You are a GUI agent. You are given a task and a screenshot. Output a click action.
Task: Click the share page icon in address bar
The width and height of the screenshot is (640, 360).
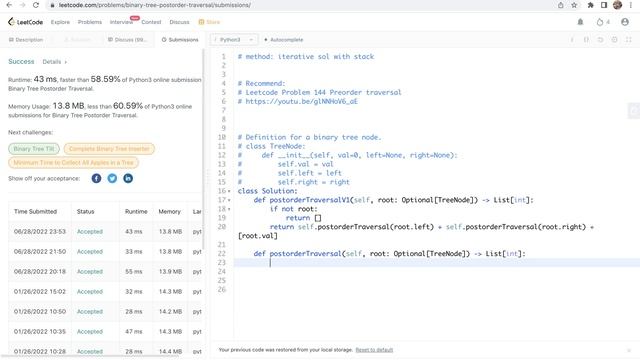tap(560, 5)
